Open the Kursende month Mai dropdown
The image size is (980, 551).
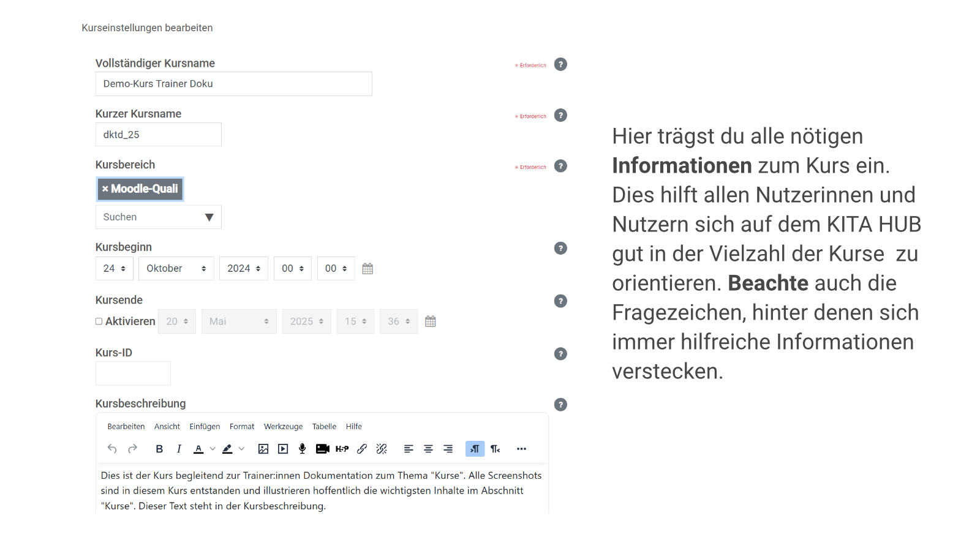[x=239, y=321]
